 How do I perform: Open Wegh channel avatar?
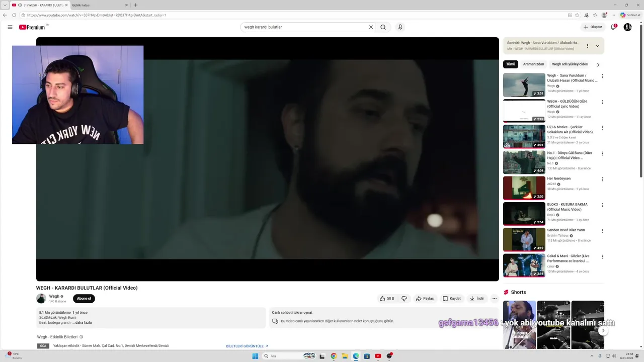41,299
